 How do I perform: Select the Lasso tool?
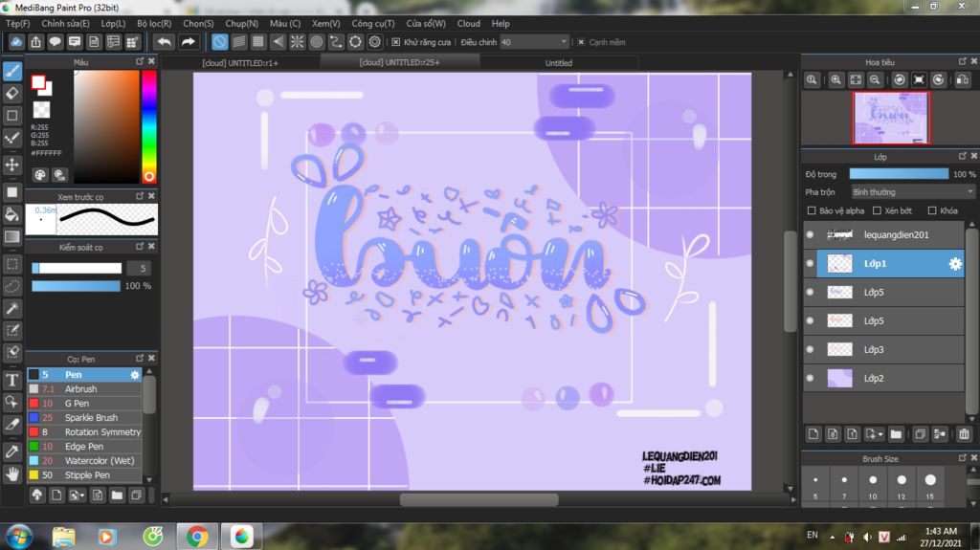[x=11, y=286]
